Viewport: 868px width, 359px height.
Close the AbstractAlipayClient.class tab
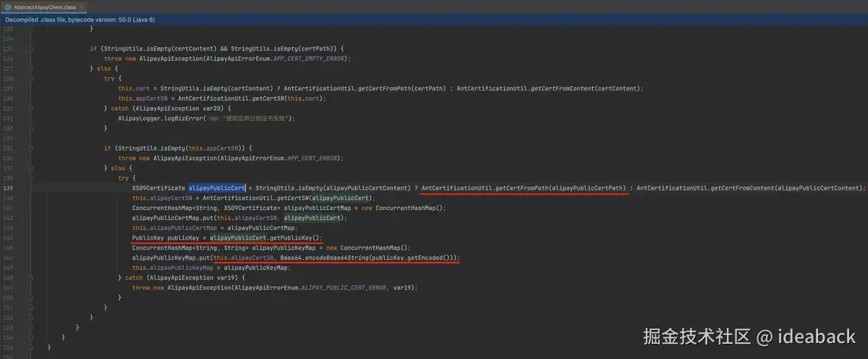click(x=81, y=7)
